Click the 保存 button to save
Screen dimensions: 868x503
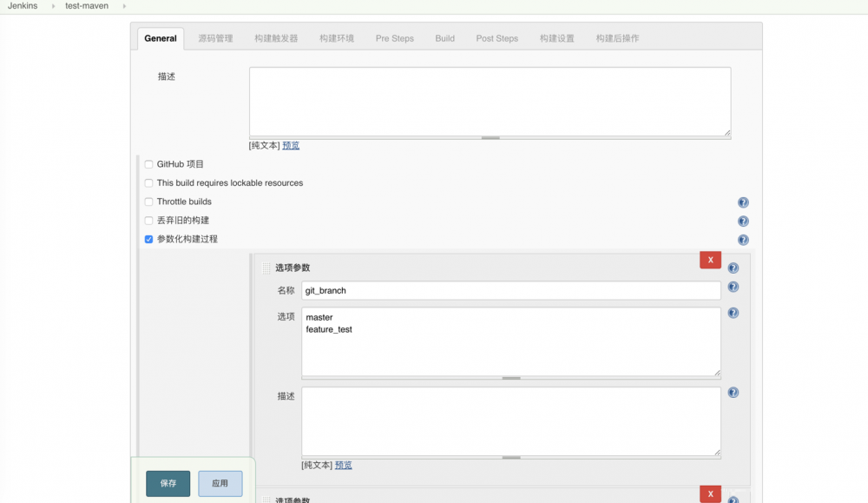click(x=168, y=483)
